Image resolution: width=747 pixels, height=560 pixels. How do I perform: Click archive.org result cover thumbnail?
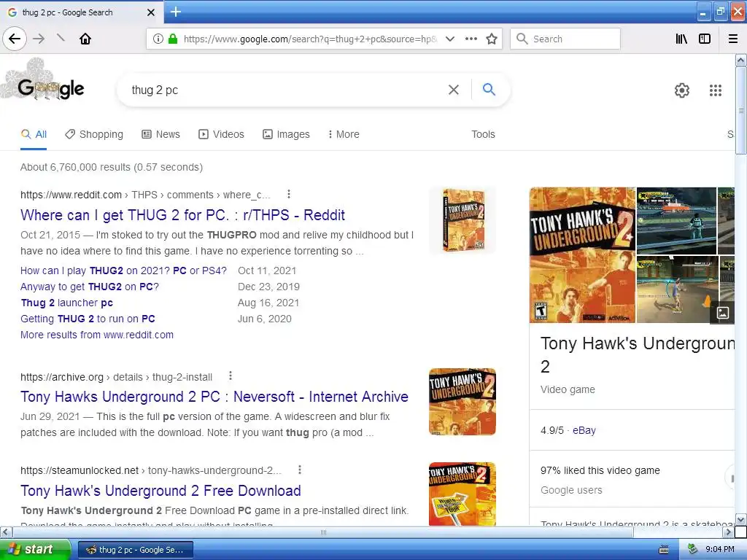(x=462, y=402)
